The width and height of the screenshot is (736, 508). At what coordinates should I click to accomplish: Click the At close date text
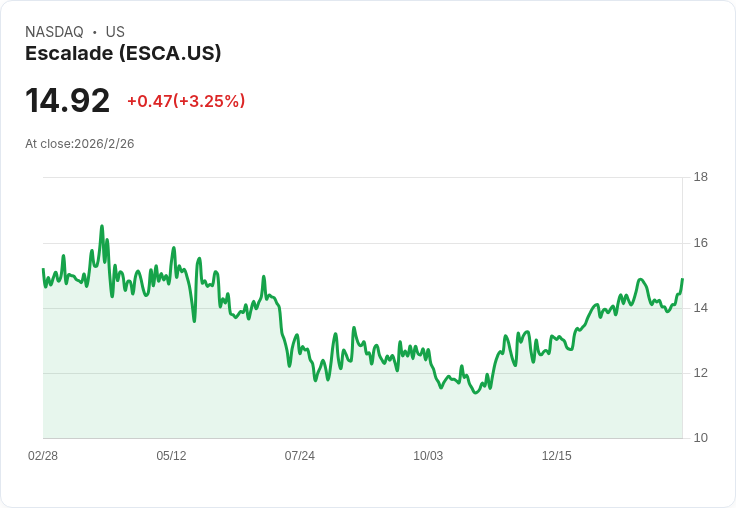[80, 144]
